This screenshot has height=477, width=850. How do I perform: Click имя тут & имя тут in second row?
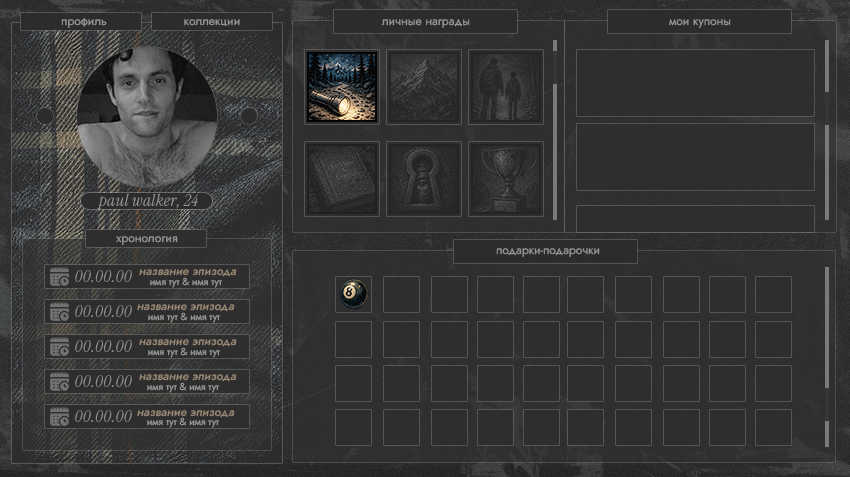point(184,317)
